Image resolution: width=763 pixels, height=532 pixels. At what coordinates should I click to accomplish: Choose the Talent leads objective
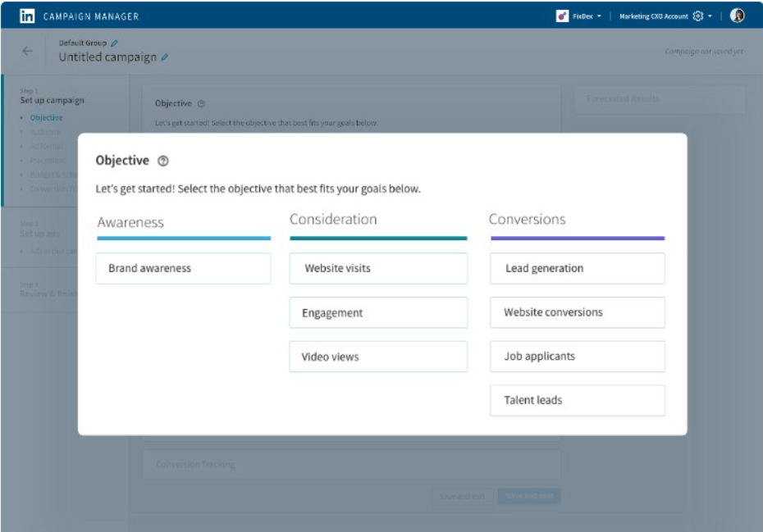[x=577, y=400]
